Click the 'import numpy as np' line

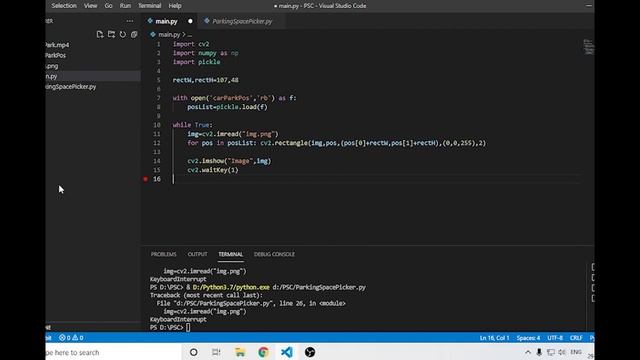point(205,53)
